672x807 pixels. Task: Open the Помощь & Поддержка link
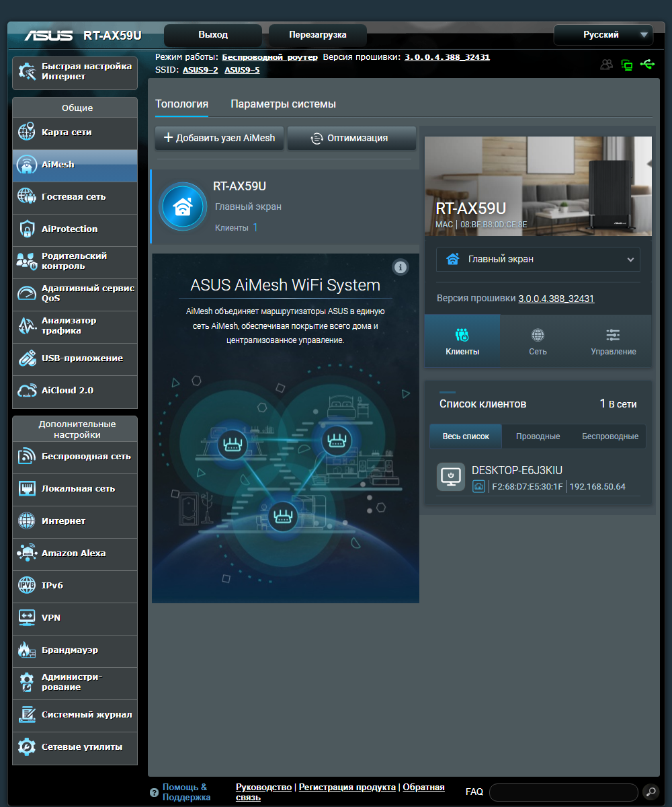coord(186,792)
